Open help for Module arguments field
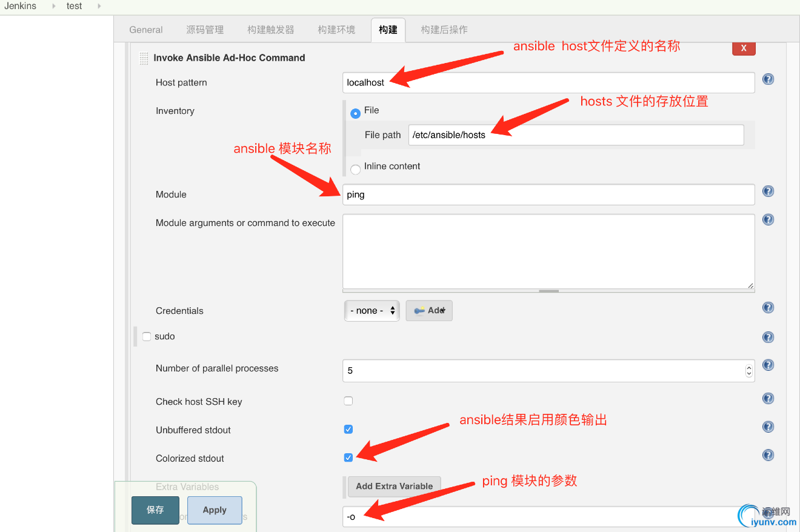This screenshot has width=800, height=532. pos(768,219)
